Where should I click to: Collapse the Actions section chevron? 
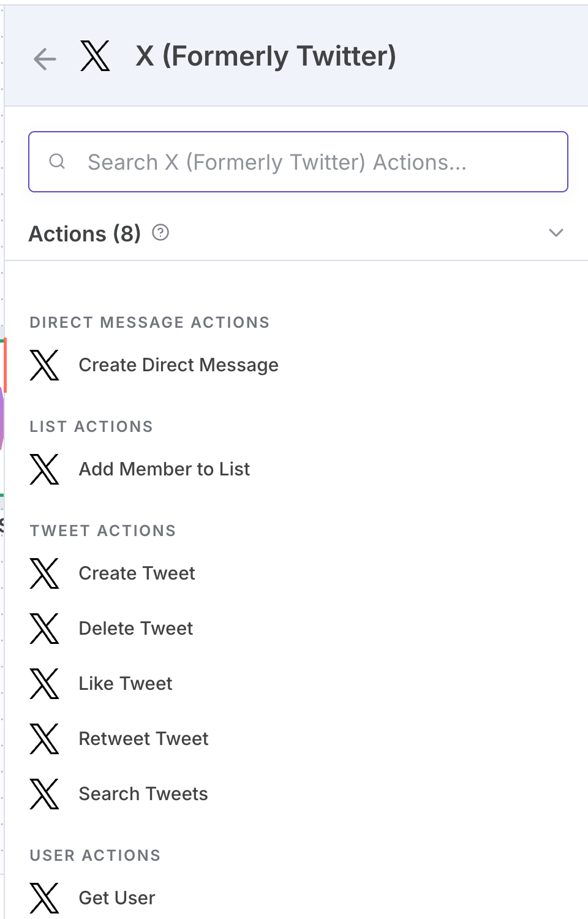[556, 233]
